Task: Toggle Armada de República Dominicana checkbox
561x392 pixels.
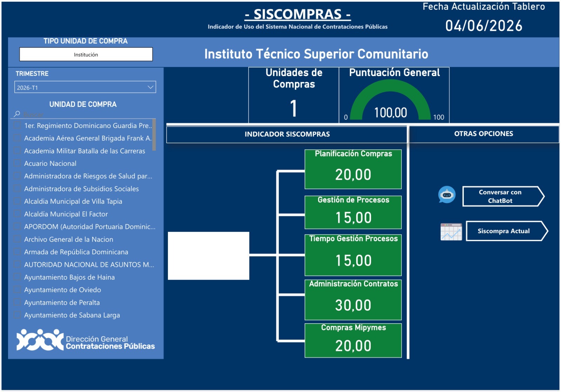Action: 17,252
